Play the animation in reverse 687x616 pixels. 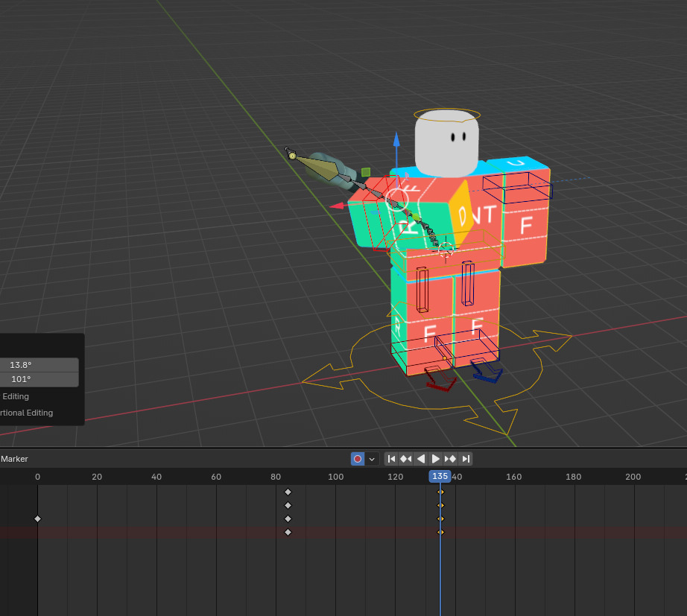tap(421, 459)
